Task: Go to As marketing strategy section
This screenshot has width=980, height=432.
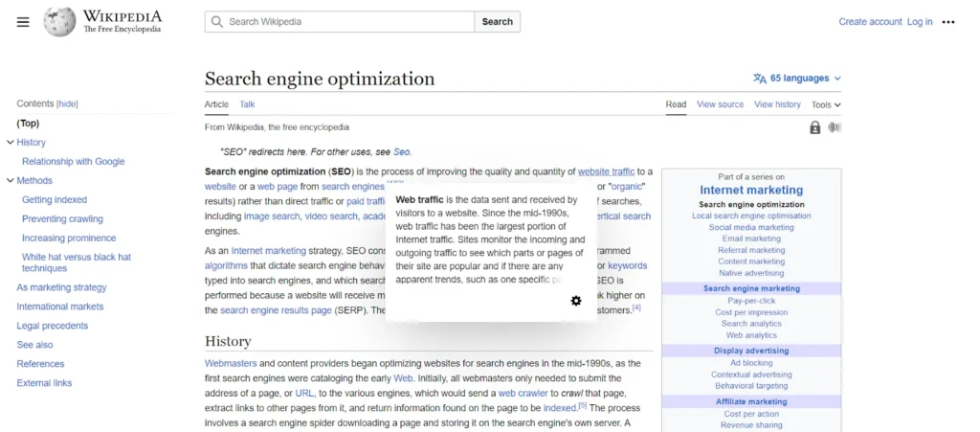Action: [61, 287]
